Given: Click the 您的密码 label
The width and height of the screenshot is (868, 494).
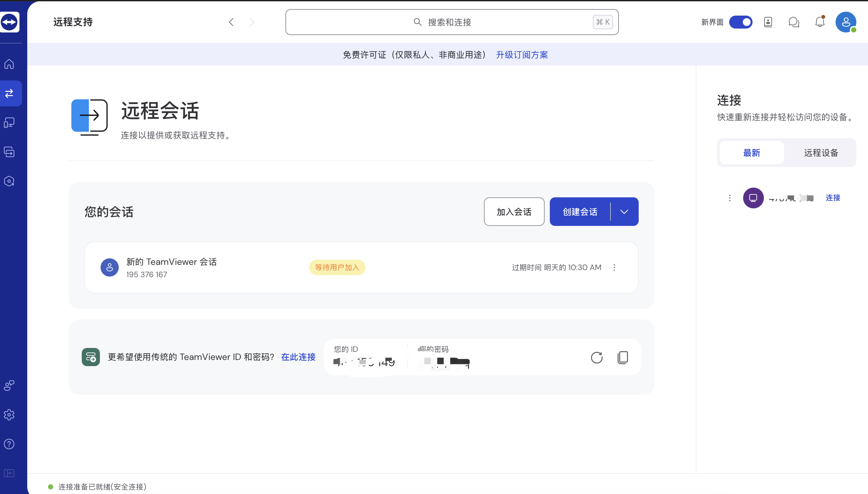Looking at the screenshot, I should pyautogui.click(x=433, y=349).
